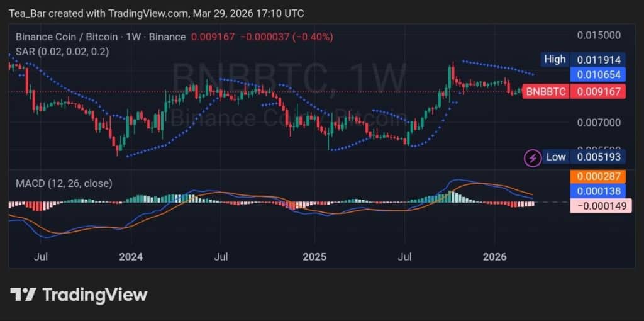644x321 pixels.
Task: Click the blue SAR value 0.010654
Action: point(599,75)
